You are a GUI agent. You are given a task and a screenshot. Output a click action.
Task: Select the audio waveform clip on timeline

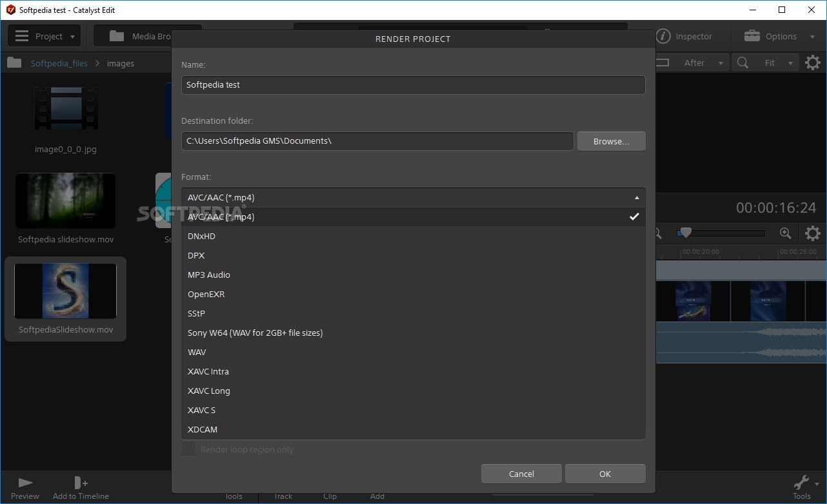tap(741, 342)
